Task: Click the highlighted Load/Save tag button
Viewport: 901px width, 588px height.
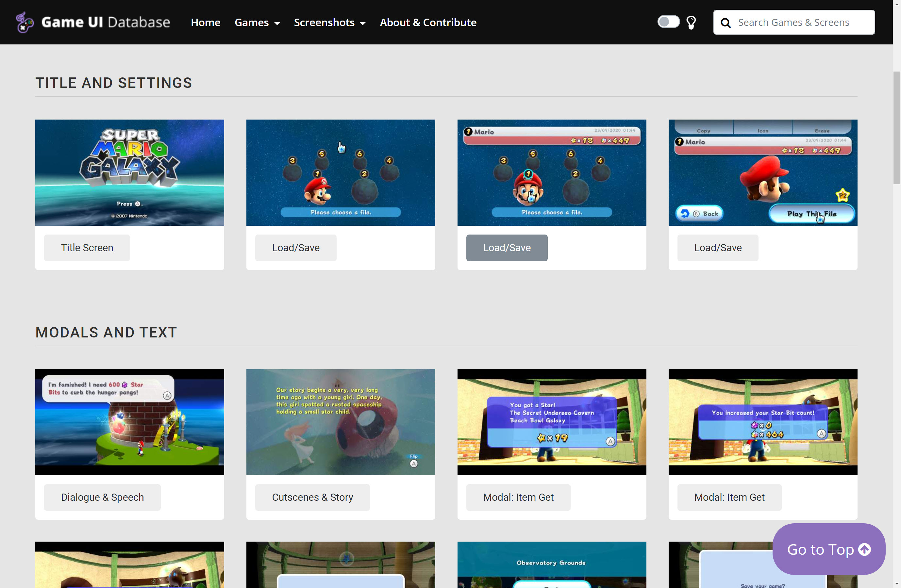Action: tap(507, 248)
